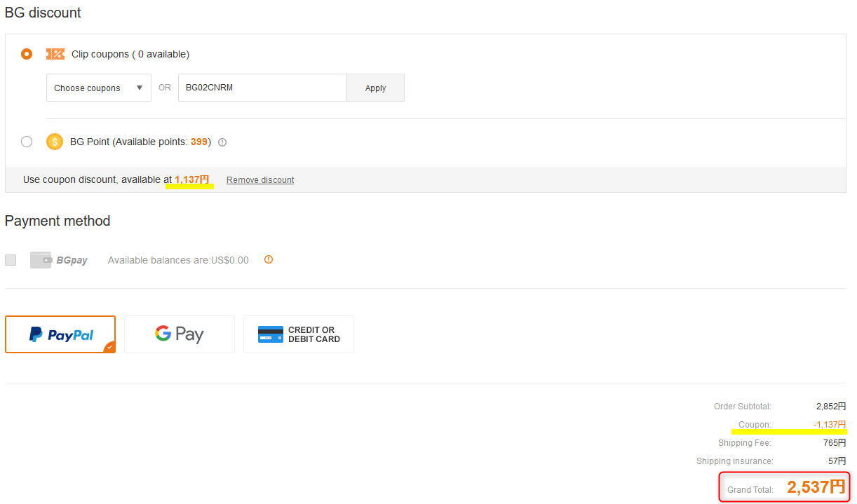
Task: Click the orange coupon ticket icon
Action: coord(55,54)
